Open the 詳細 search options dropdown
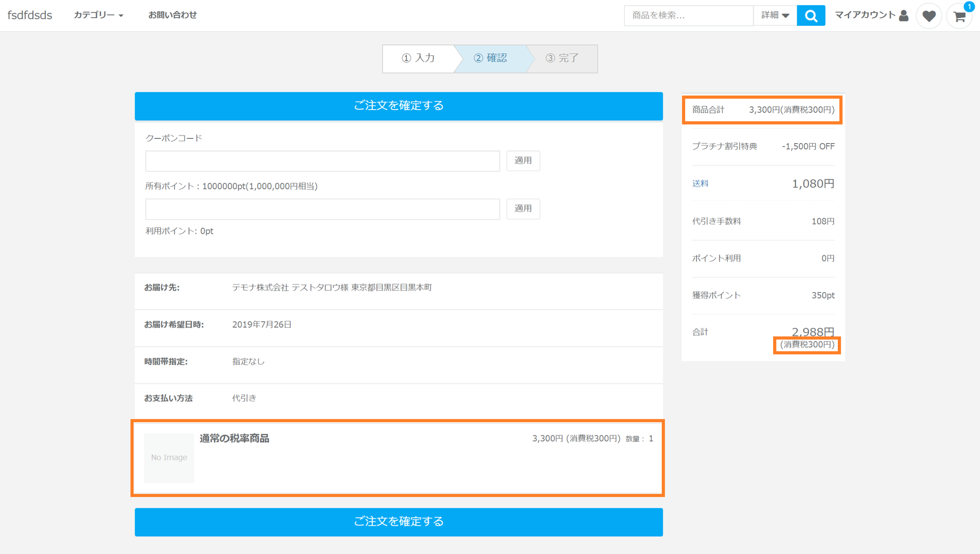 (x=775, y=15)
